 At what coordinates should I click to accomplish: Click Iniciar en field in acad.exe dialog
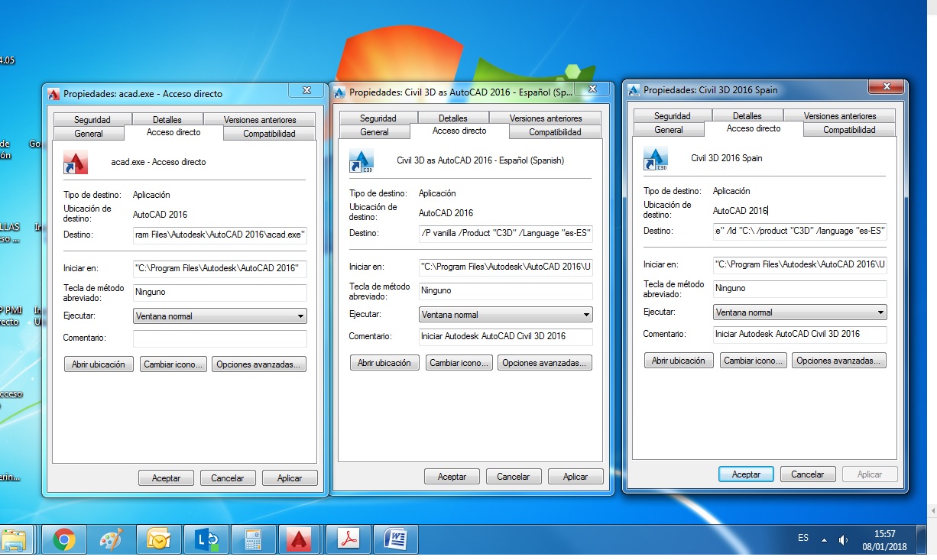tap(220, 269)
